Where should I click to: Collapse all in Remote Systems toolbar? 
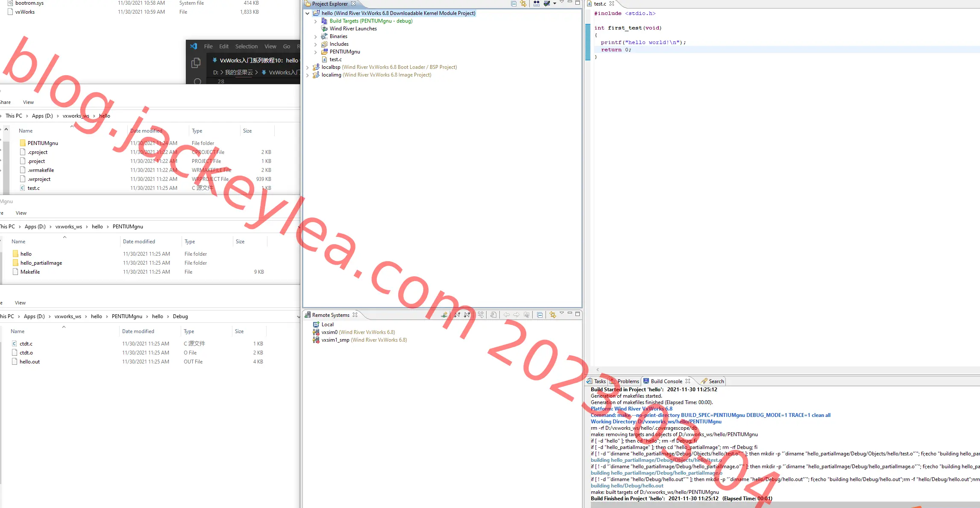pos(540,315)
